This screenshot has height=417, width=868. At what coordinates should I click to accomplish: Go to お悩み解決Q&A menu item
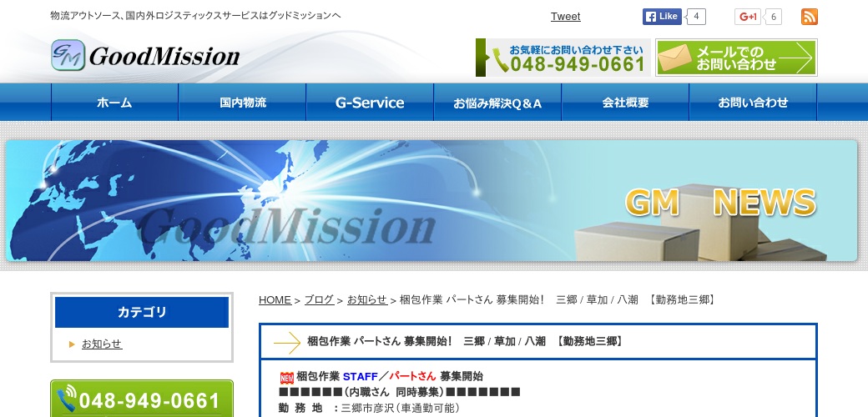coord(497,103)
